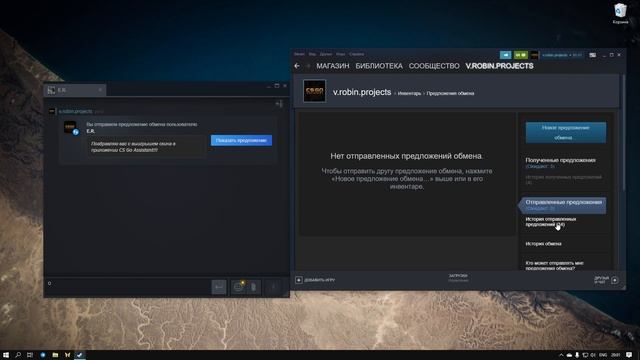
Task: Open the Windows notification center
Action: 629,355
